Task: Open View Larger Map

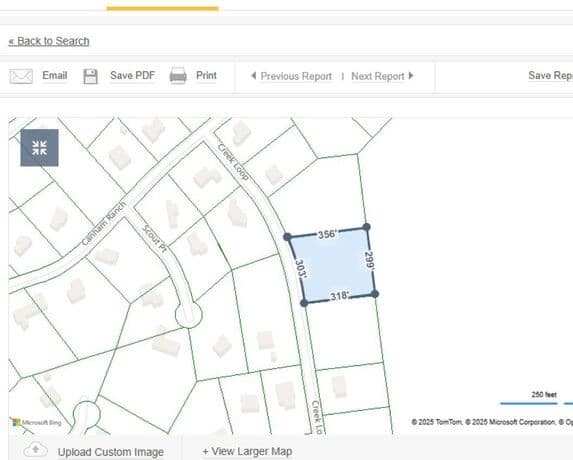Action: [x=247, y=452]
